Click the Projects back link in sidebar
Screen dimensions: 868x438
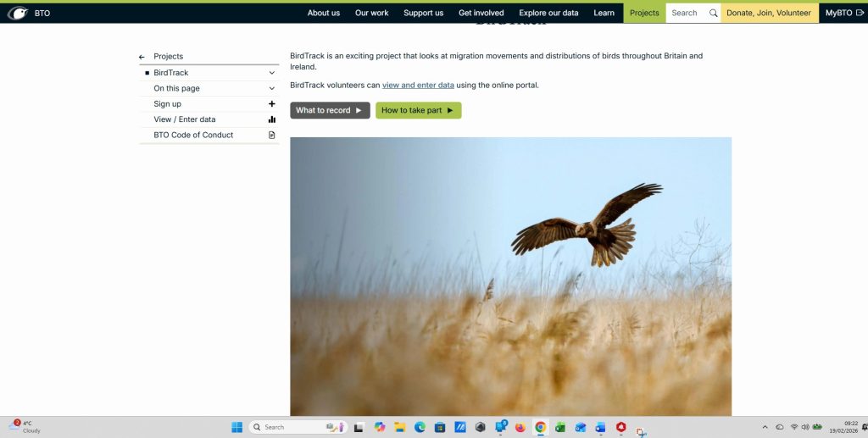169,57
